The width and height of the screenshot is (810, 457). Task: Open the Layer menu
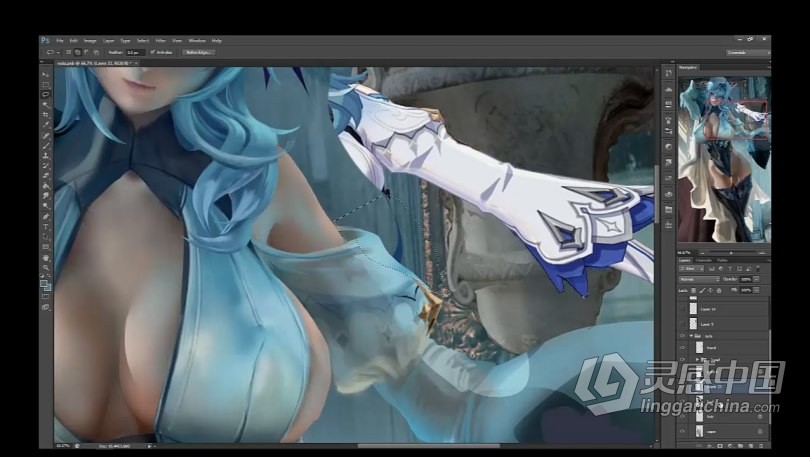pos(108,40)
